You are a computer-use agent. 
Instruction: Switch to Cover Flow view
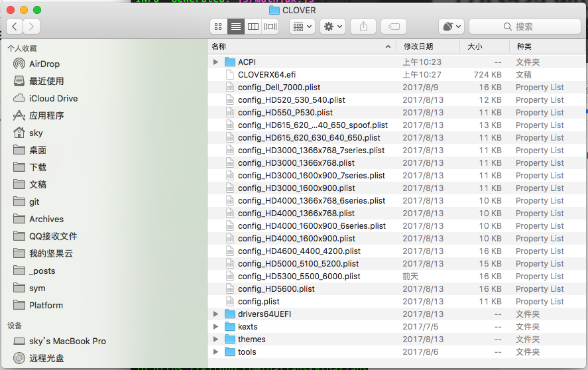270,27
